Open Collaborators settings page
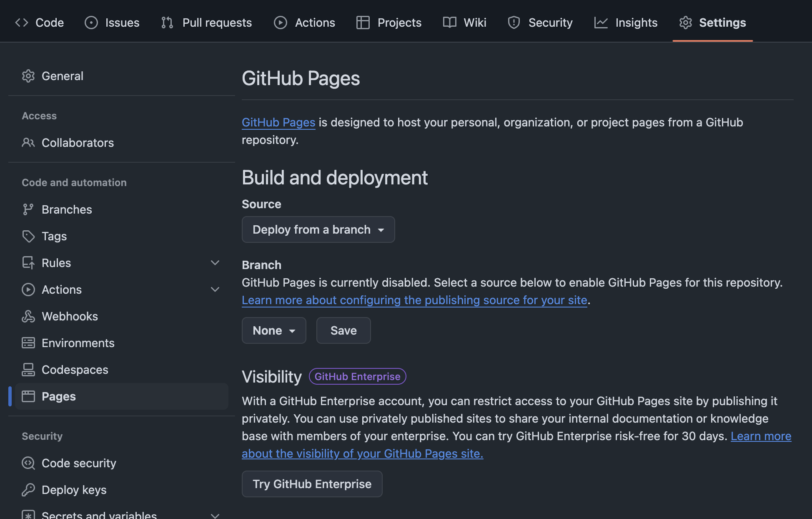The height and width of the screenshot is (519, 812). point(121,143)
